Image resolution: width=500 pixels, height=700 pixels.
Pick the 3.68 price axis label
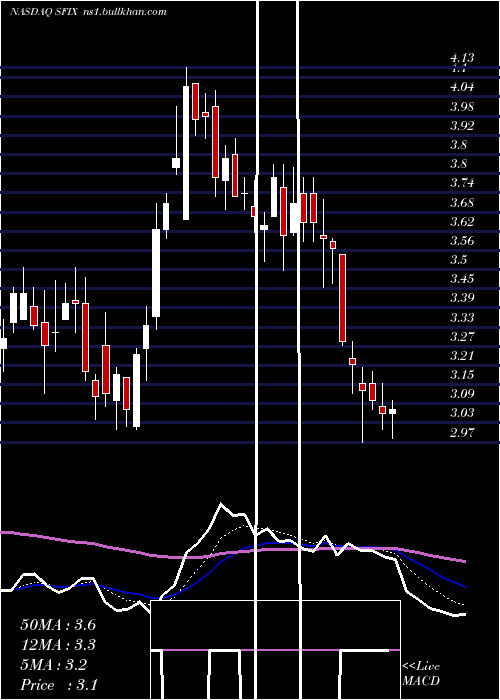pyautogui.click(x=462, y=202)
